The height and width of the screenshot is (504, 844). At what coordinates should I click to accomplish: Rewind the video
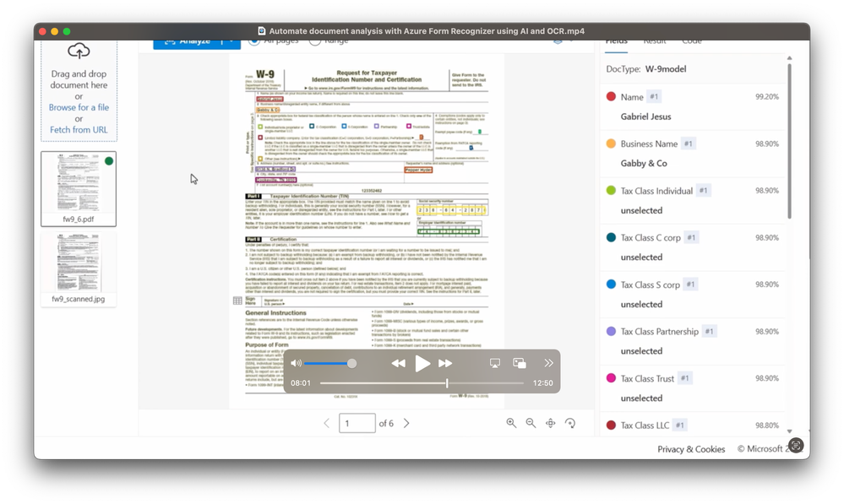[x=398, y=364]
